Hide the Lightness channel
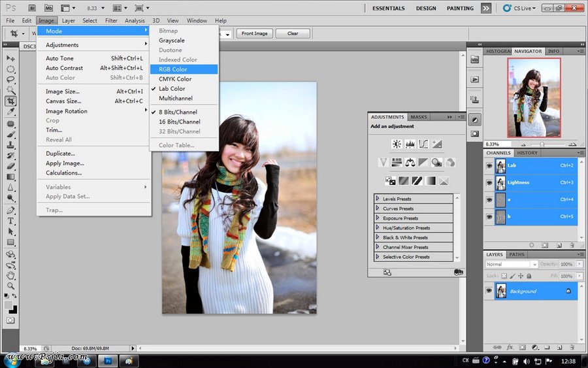588x368 pixels. click(x=489, y=182)
